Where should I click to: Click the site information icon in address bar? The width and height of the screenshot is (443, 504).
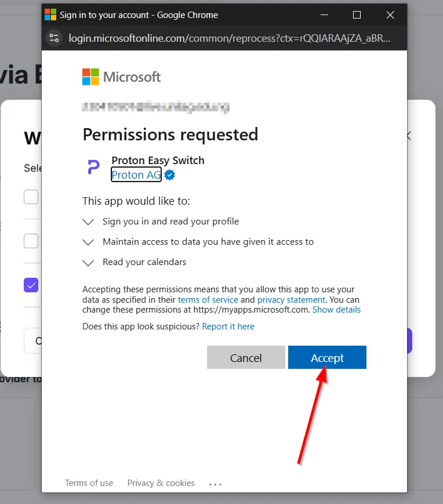(55, 38)
